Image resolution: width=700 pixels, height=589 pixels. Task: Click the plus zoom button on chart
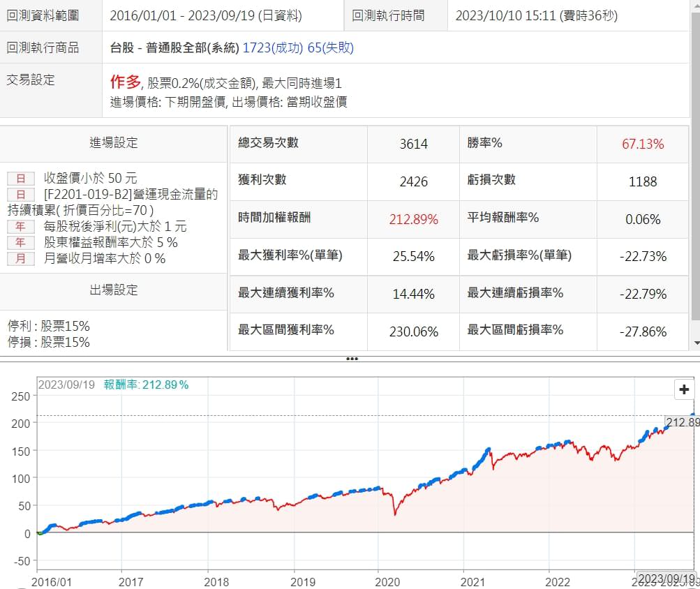coord(684,390)
